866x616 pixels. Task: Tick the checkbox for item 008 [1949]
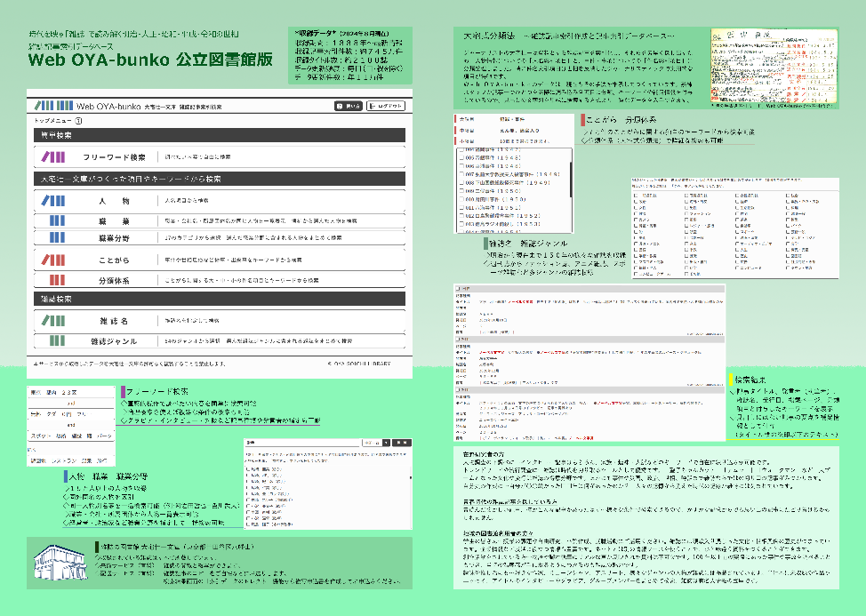461,182
